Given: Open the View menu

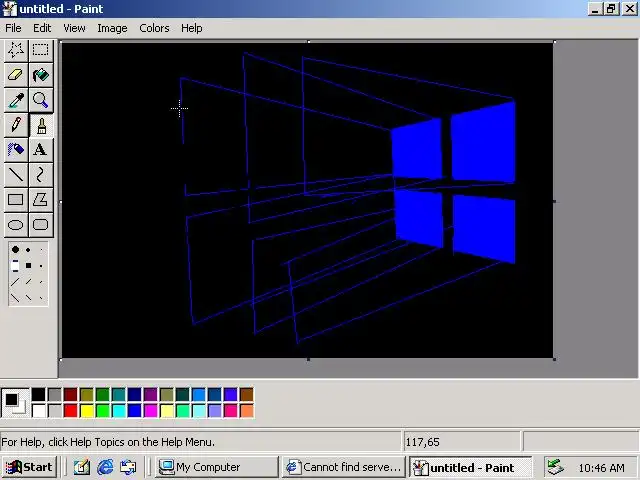Looking at the screenshot, I should point(74,28).
